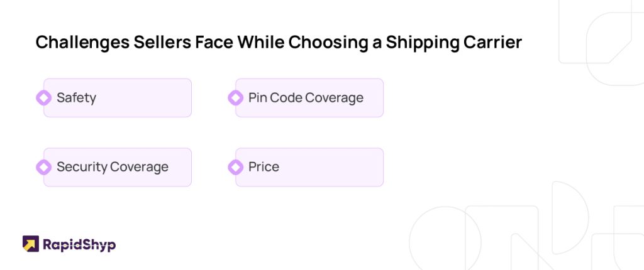Click the diamond icon beside Security Coverage

(43, 167)
